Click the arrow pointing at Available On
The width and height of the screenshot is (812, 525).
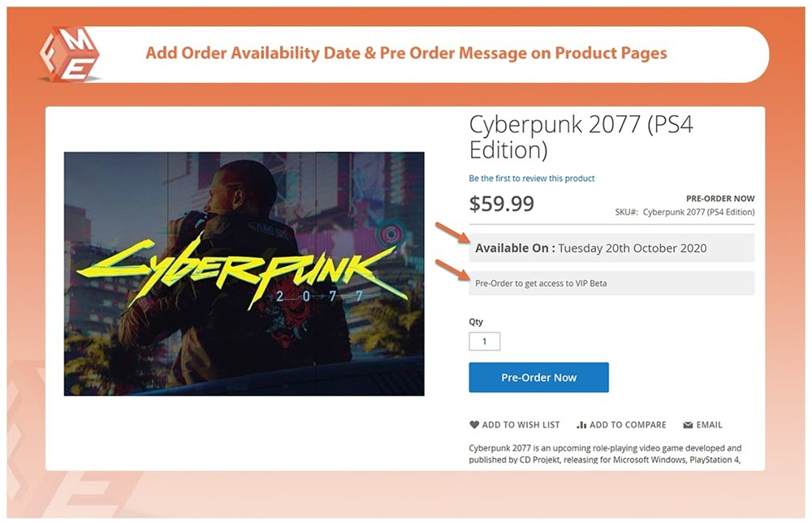click(451, 234)
